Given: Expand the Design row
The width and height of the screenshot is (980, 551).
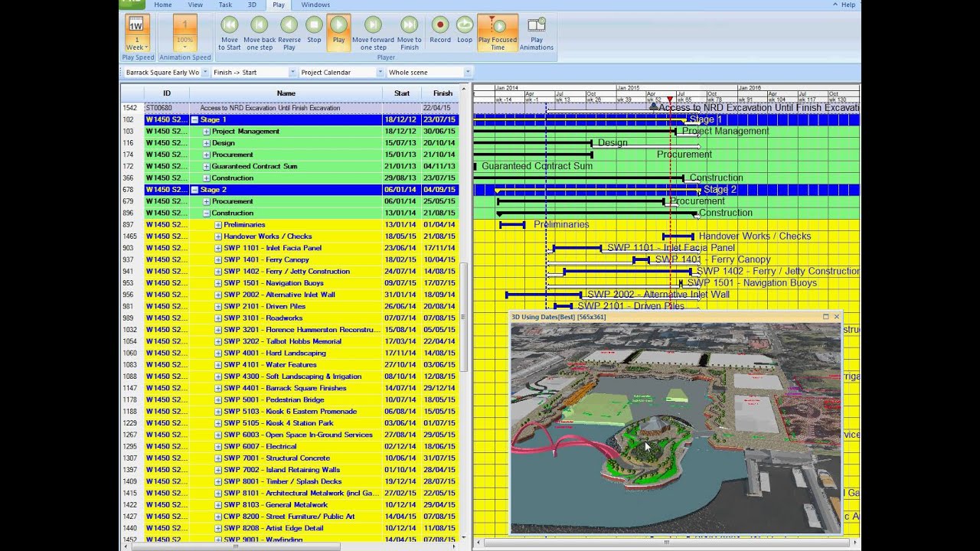Looking at the screenshot, I should pos(207,143).
